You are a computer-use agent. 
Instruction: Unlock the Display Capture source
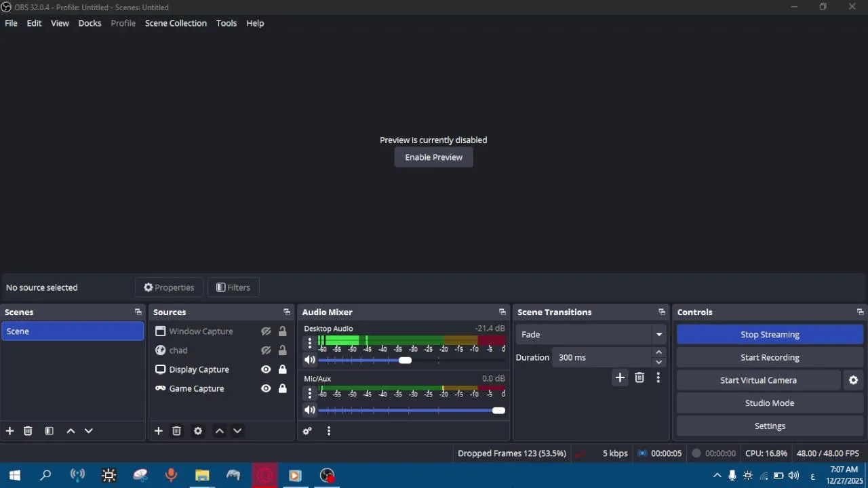click(282, 369)
